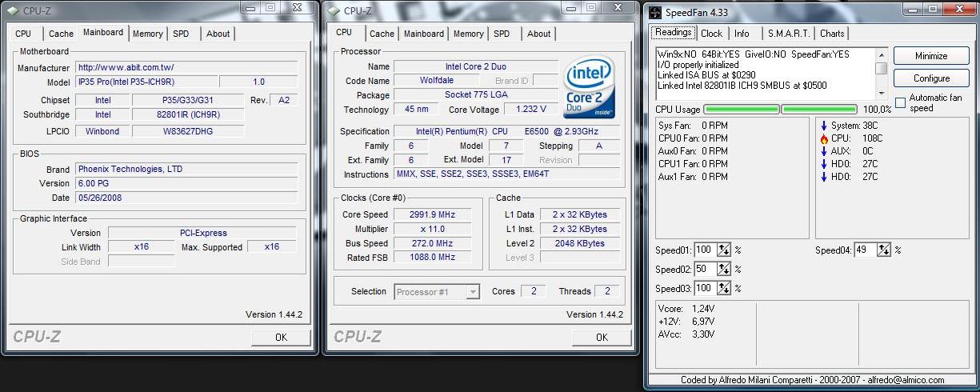Image resolution: width=980 pixels, height=392 pixels.
Task: Click the SpeedFan log scrollbar
Action: (x=881, y=72)
